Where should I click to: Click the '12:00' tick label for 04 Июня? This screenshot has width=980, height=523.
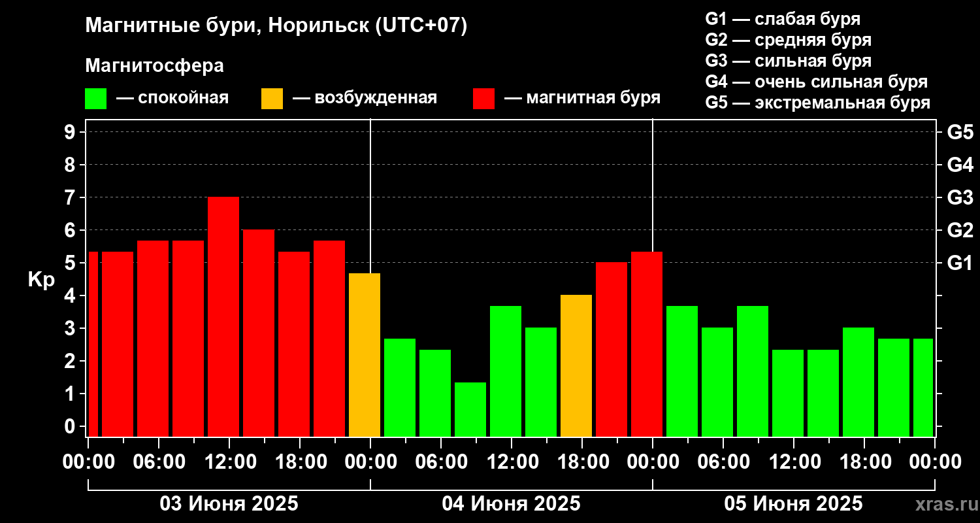512,462
